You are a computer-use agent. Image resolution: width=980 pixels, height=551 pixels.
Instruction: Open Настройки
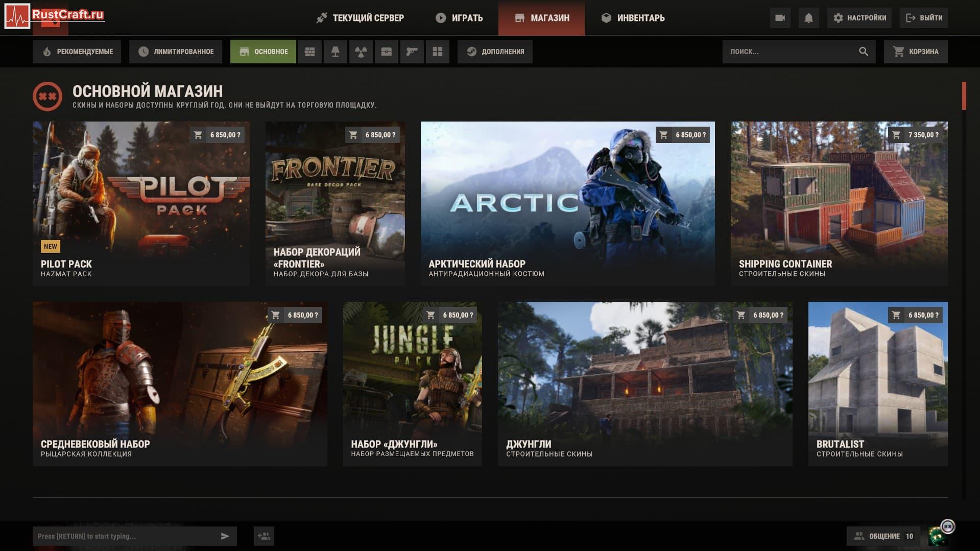(859, 18)
